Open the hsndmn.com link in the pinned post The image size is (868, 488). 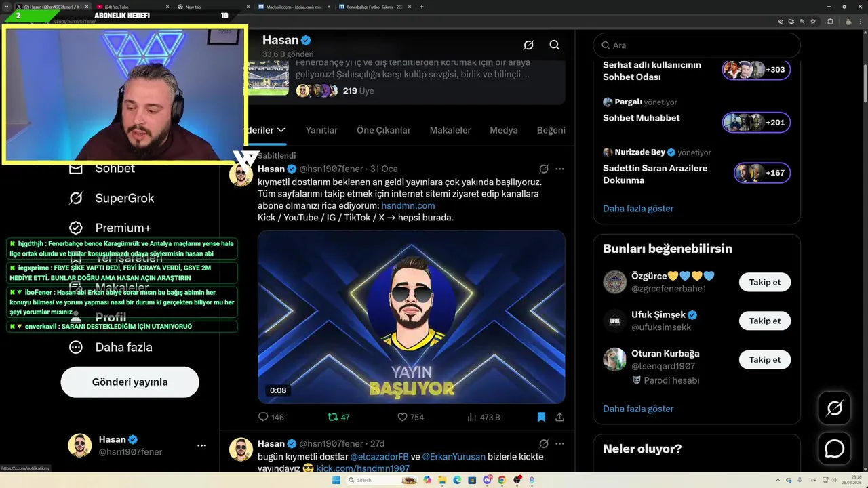(x=408, y=206)
